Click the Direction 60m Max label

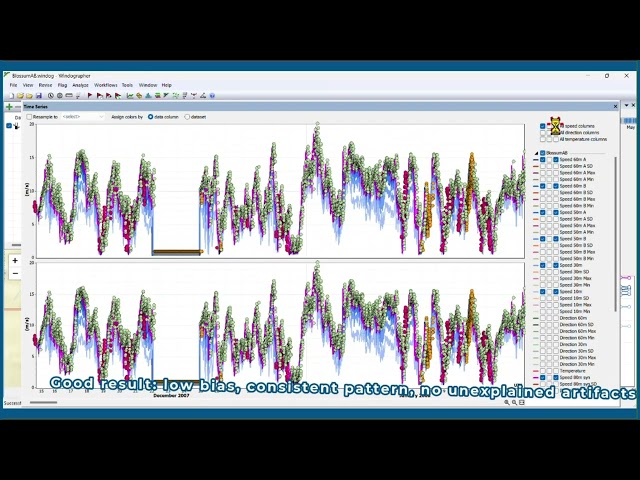[578, 331]
